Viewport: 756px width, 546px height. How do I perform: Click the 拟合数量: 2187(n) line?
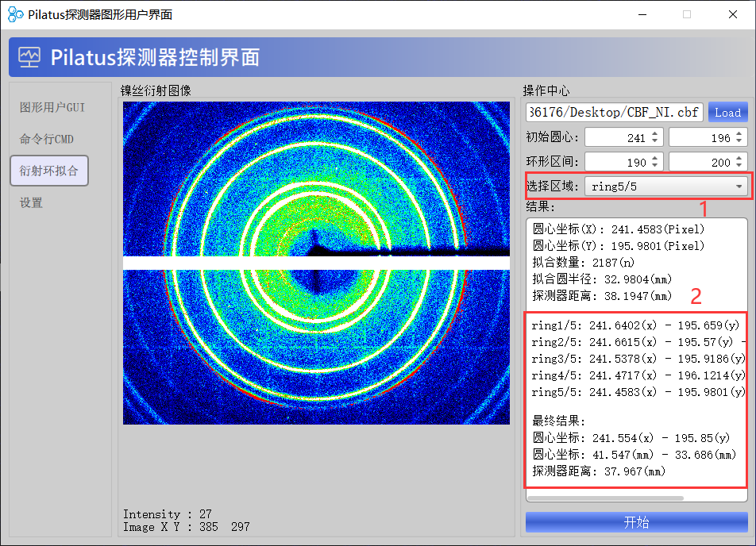(584, 263)
